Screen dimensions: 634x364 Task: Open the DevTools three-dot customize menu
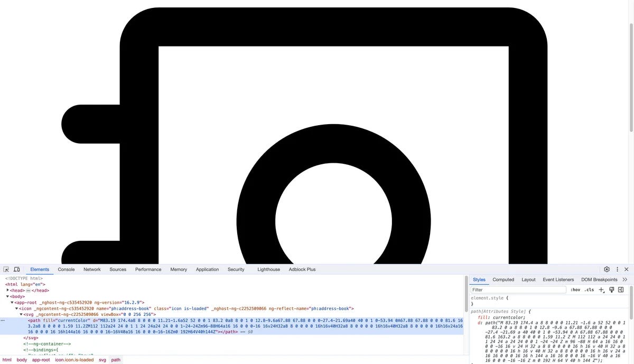tap(617, 269)
